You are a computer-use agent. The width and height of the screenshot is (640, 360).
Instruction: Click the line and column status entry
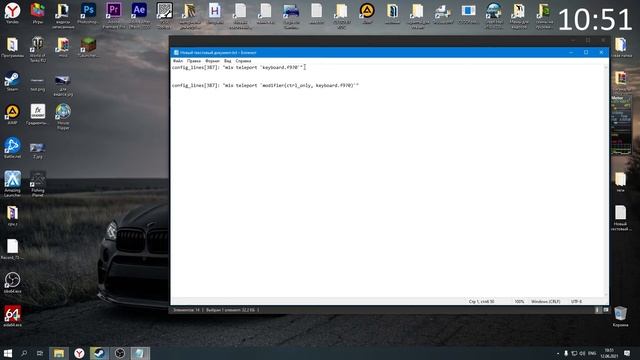pyautogui.click(x=481, y=301)
